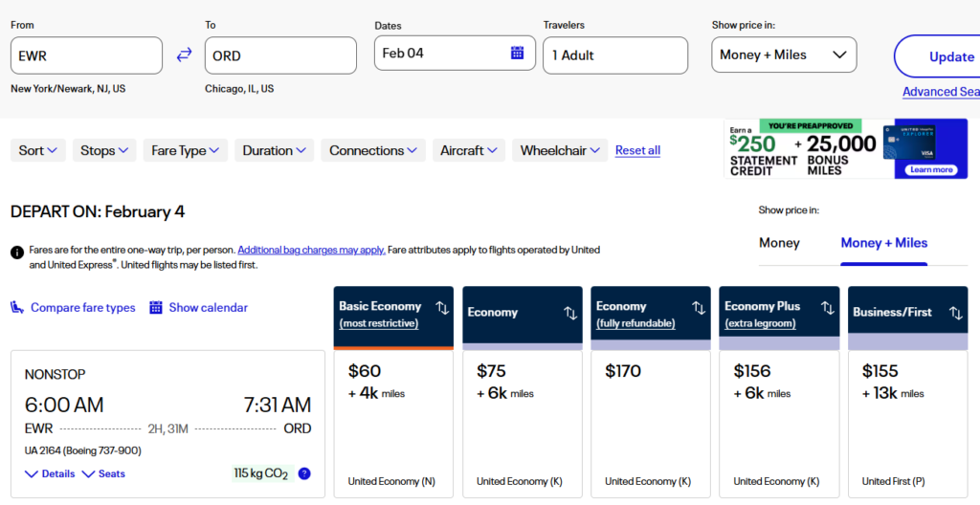980x505 pixels.
Task: Click the Economy Plus column header
Action: [779, 318]
